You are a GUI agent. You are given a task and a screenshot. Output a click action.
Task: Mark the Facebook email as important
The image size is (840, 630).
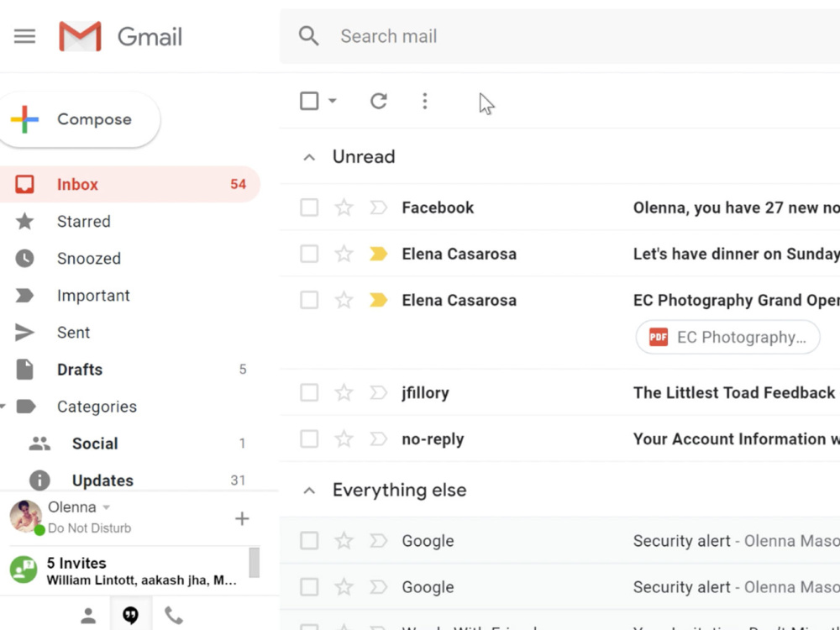point(378,207)
